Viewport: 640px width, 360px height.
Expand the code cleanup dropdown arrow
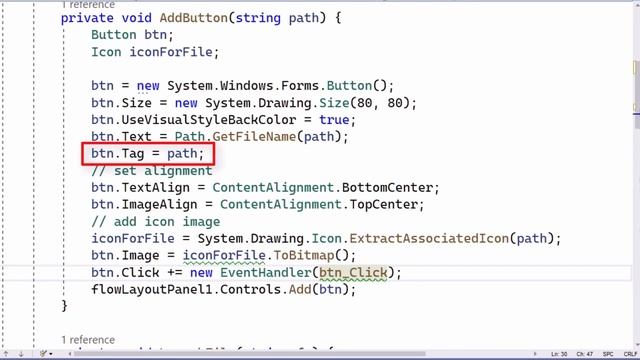51,354
